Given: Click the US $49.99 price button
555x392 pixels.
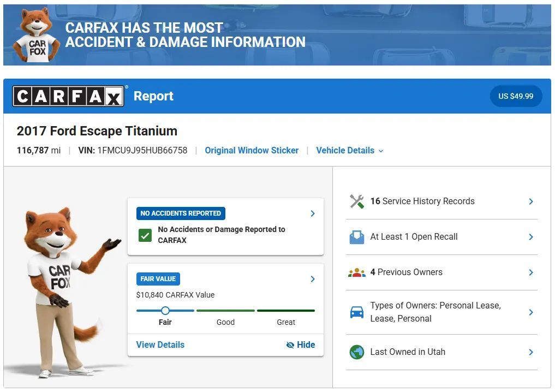Looking at the screenshot, I should (516, 96).
